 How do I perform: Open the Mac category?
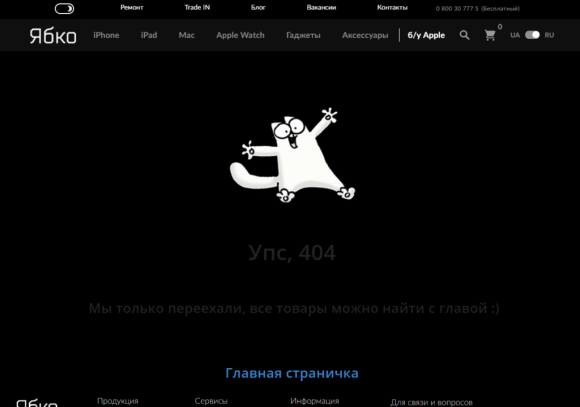186,35
